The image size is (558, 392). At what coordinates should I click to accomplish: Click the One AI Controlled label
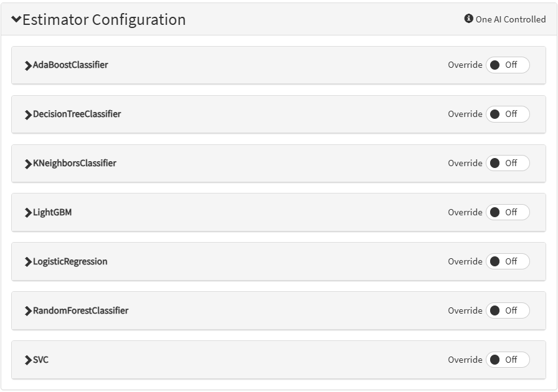click(x=511, y=19)
